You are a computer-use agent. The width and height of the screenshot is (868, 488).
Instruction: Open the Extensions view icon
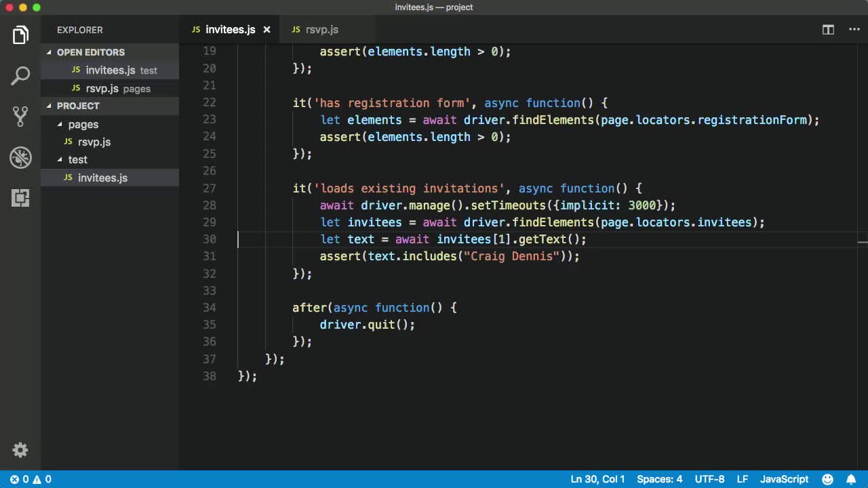(x=20, y=198)
